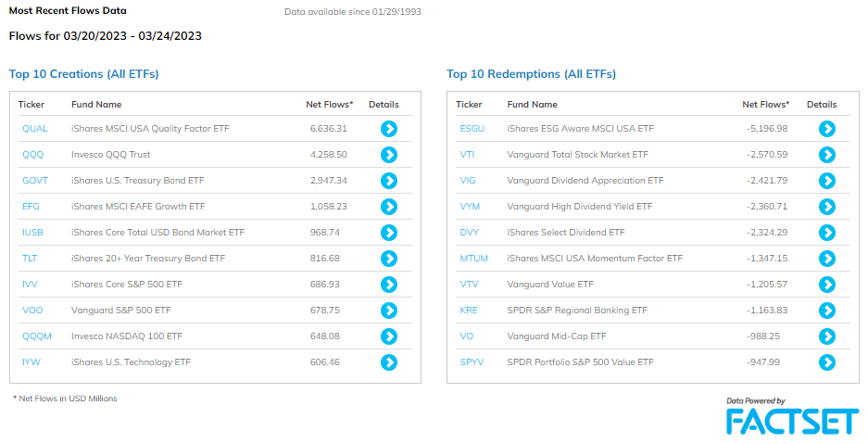Click Net Flows header in Redemptions table
This screenshot has height=444, width=868.
pyautogui.click(x=765, y=104)
